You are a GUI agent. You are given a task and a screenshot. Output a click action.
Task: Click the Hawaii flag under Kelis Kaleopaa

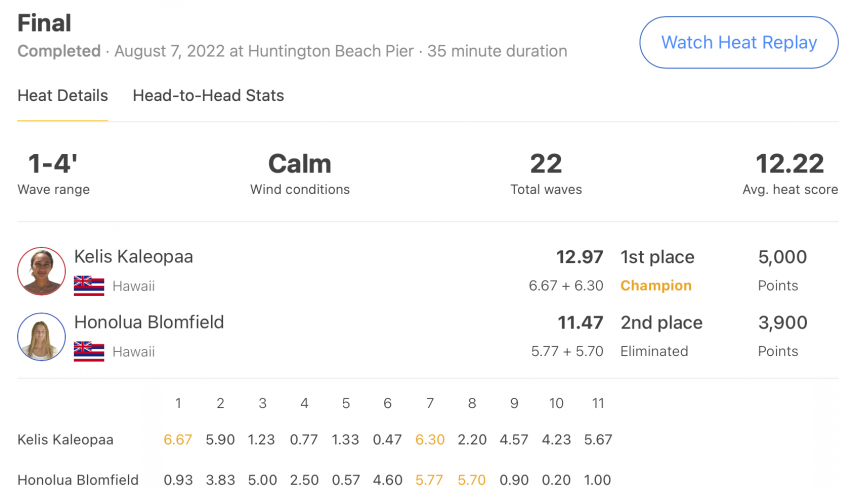pyautogui.click(x=89, y=286)
